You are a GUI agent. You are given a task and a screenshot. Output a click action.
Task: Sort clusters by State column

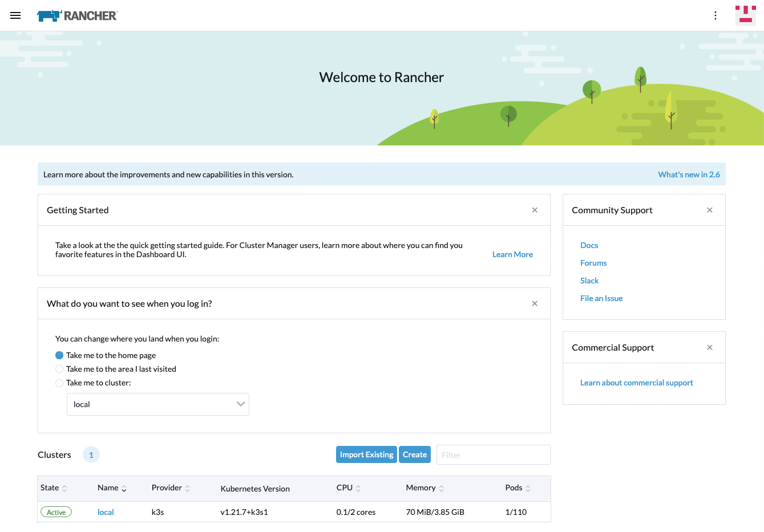pyautogui.click(x=54, y=488)
